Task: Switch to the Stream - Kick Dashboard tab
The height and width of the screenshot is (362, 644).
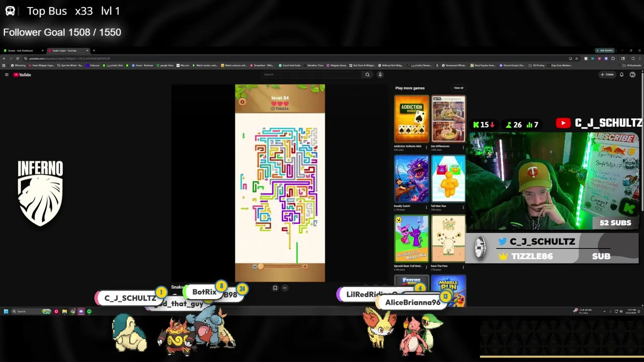Action: (x=22, y=50)
